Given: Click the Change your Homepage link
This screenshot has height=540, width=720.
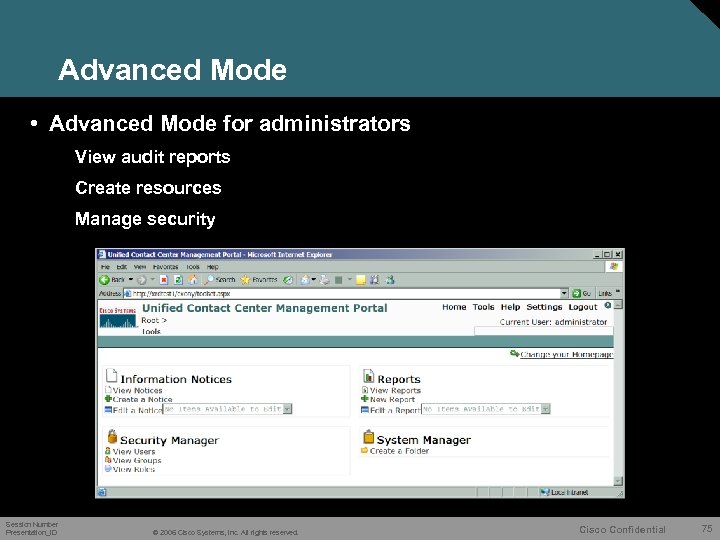Looking at the screenshot, I should [567, 354].
